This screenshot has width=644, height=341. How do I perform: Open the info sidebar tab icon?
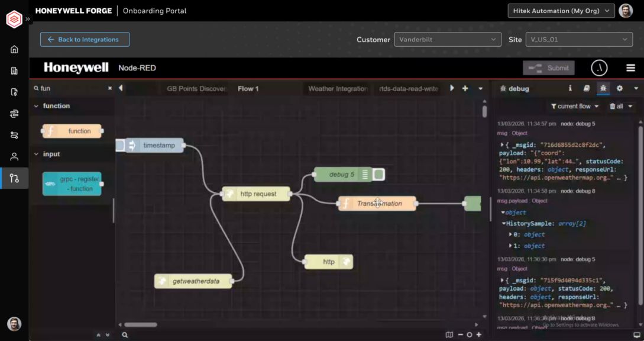tap(570, 88)
